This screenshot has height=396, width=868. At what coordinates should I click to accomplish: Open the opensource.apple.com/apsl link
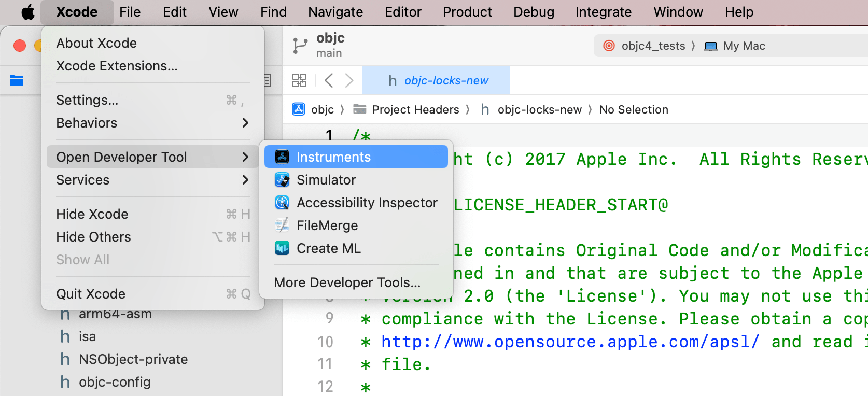570,342
